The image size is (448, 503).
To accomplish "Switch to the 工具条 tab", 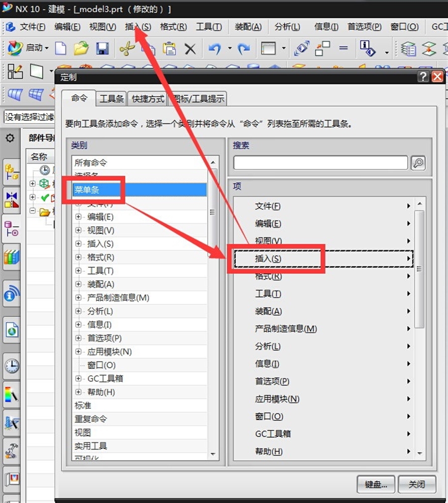I will tap(112, 99).
